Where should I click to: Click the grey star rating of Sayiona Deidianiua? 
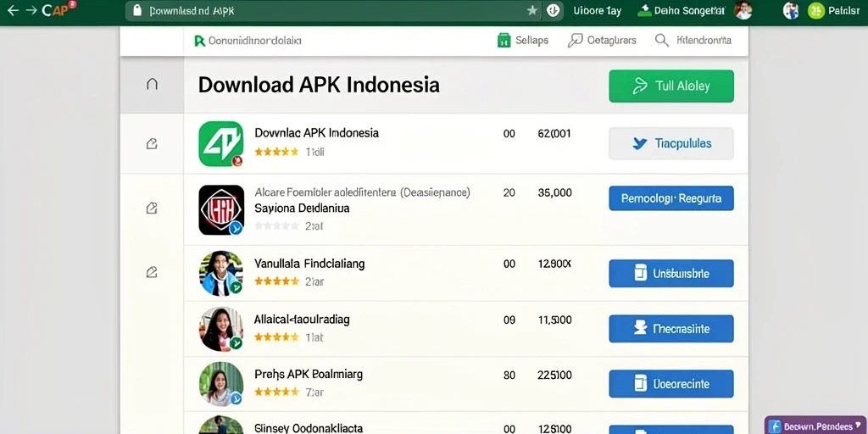click(x=276, y=225)
